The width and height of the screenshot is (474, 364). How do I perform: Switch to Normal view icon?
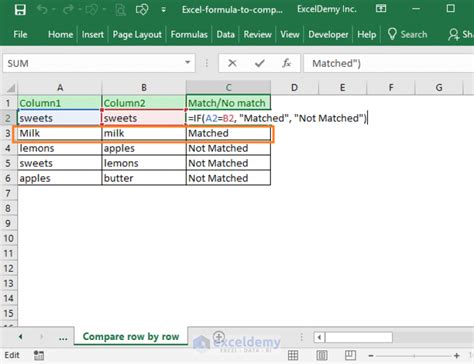point(293,355)
